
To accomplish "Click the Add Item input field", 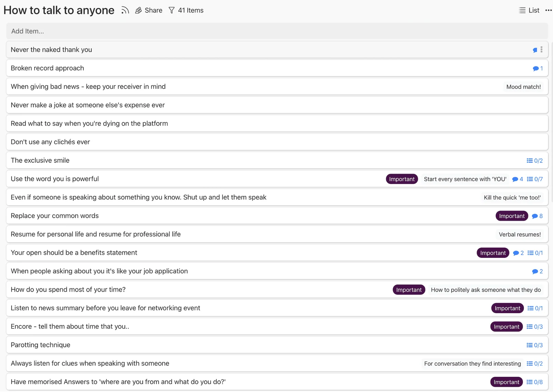I will (x=277, y=31).
